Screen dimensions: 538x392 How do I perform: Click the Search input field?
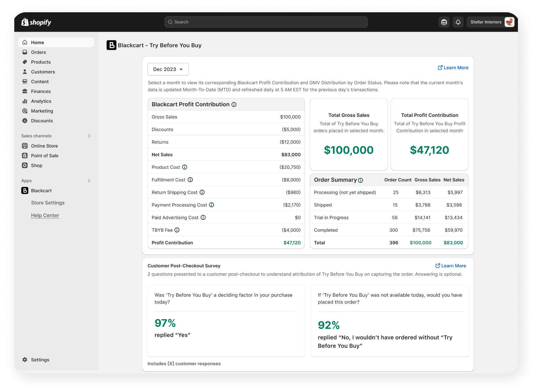click(266, 22)
